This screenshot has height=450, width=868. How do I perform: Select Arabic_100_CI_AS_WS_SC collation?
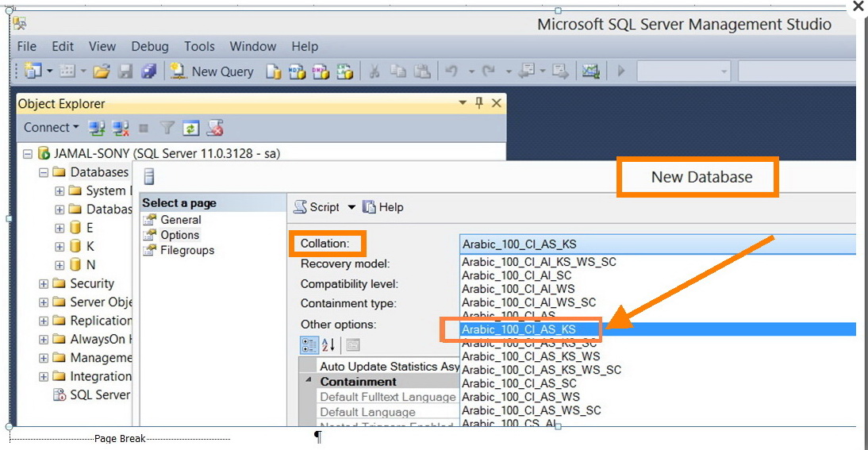tap(532, 410)
